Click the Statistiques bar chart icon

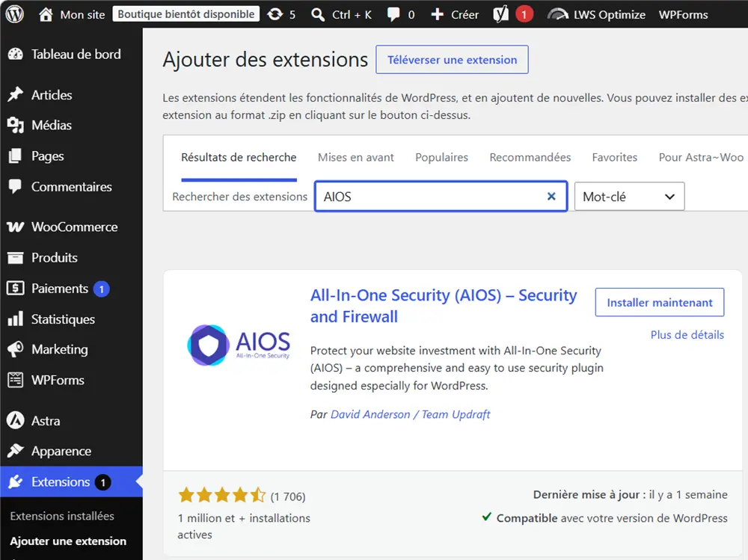point(15,319)
